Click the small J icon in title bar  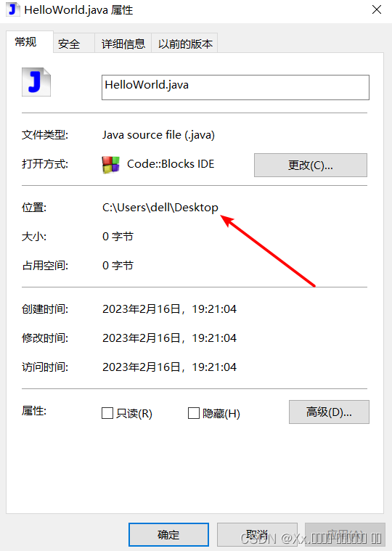pyautogui.click(x=12, y=9)
